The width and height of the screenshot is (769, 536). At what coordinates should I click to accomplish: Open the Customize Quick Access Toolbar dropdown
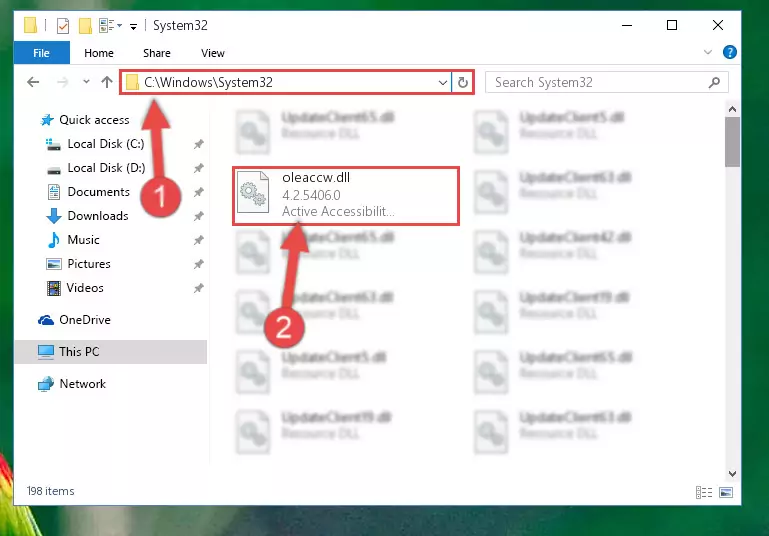[x=133, y=26]
